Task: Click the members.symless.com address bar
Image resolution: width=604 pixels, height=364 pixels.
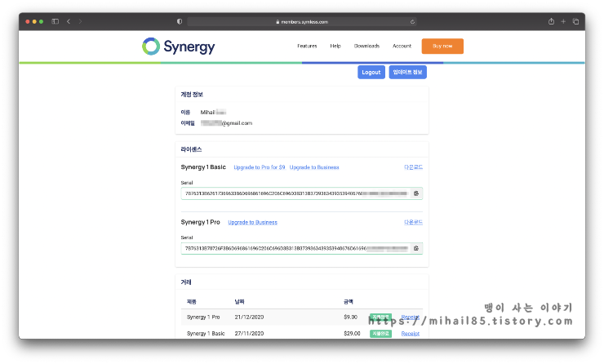Action: click(302, 22)
